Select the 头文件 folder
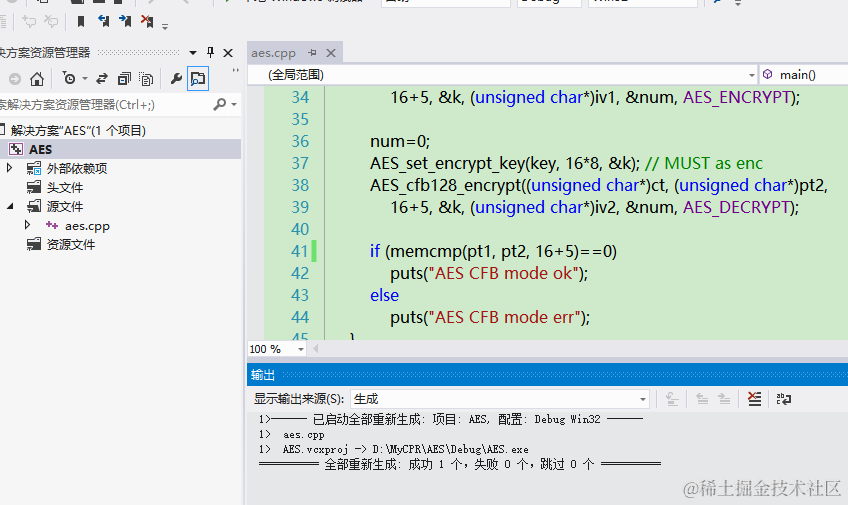The image size is (848, 505). point(64,188)
